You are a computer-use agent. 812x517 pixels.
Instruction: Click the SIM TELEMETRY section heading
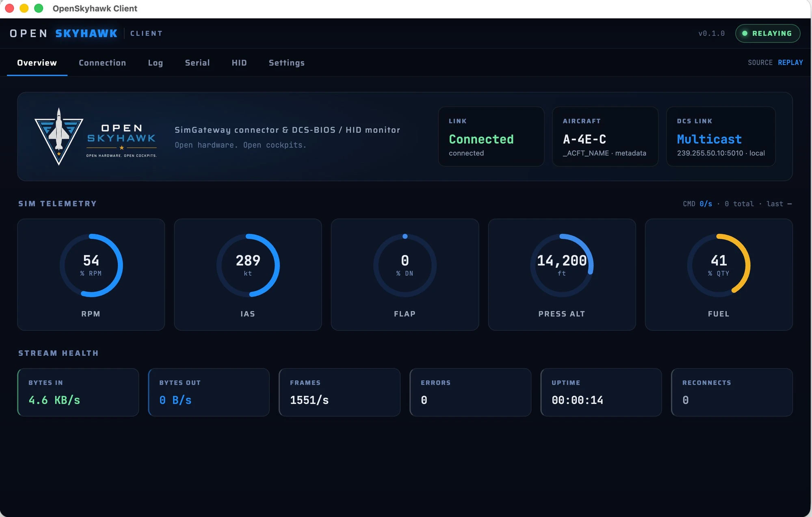click(x=57, y=203)
